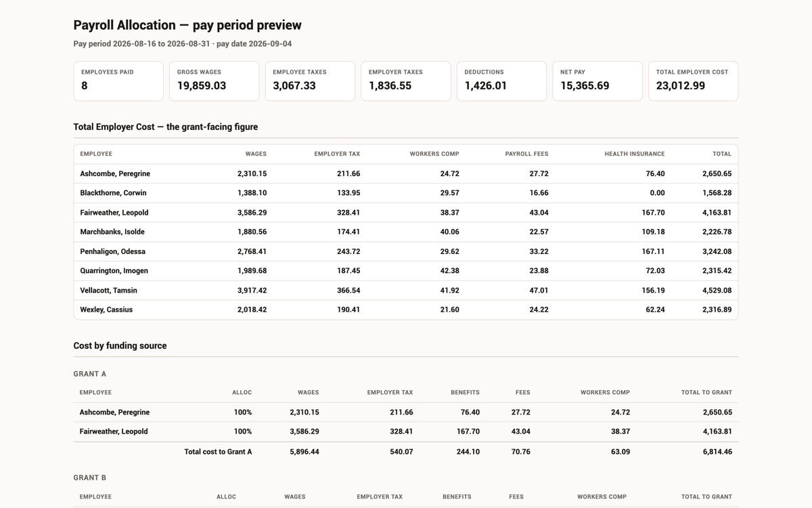Image resolution: width=812 pixels, height=508 pixels.
Task: Select employee name Blackthorne, Corwin
Action: (113, 193)
